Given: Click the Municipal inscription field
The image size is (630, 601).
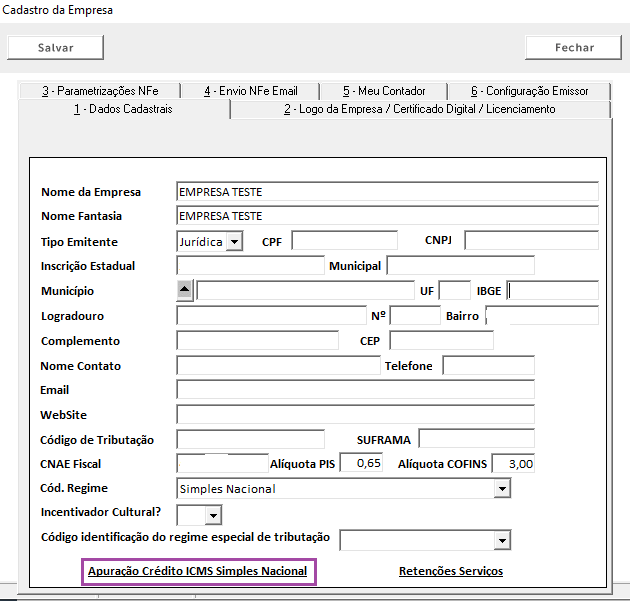Looking at the screenshot, I should (460, 266).
